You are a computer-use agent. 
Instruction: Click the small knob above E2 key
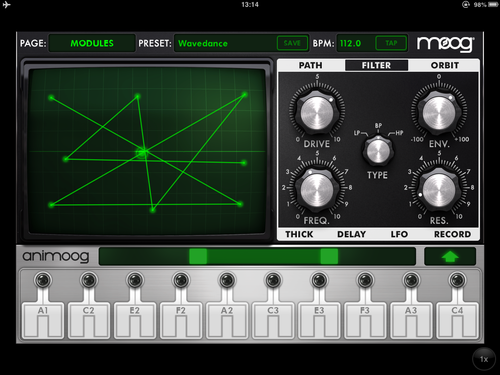[135, 280]
